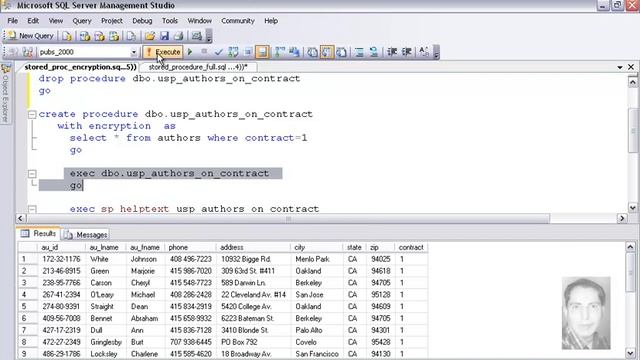Switch output to Results to Text
This screenshot has height=360, width=640.
click(x=312, y=52)
